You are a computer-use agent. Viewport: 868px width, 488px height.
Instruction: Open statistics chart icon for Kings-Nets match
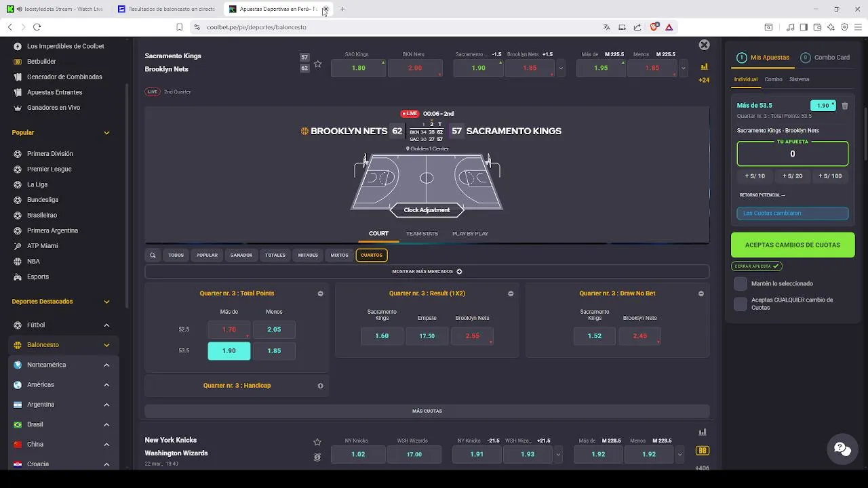click(x=704, y=66)
